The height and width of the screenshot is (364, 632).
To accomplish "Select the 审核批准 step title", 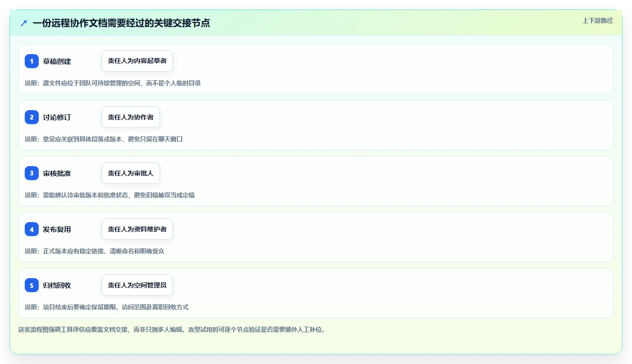I will tap(57, 173).
